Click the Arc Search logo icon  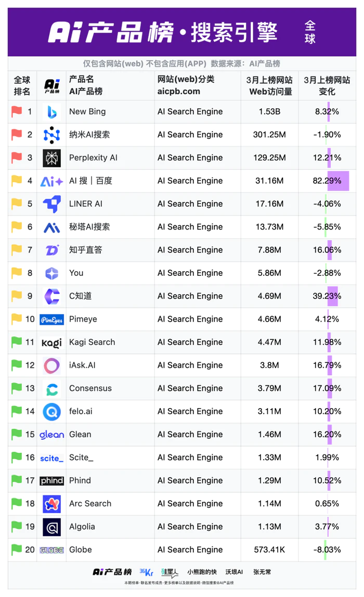[51, 504]
